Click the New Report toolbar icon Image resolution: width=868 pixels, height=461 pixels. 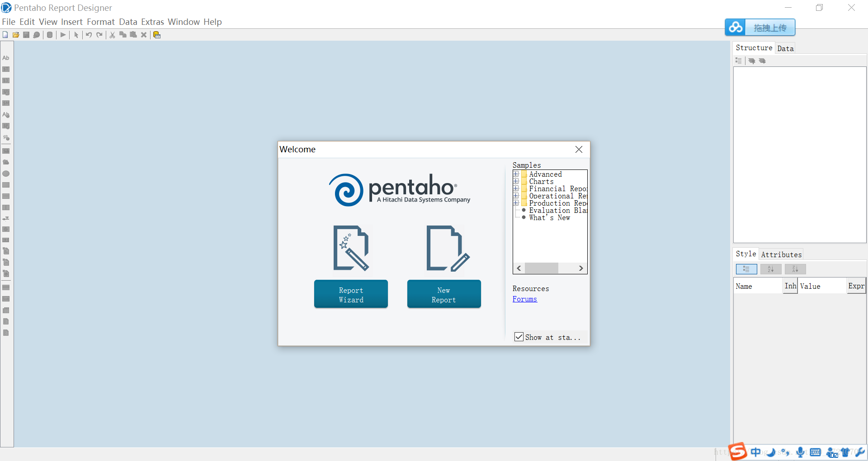(x=5, y=35)
